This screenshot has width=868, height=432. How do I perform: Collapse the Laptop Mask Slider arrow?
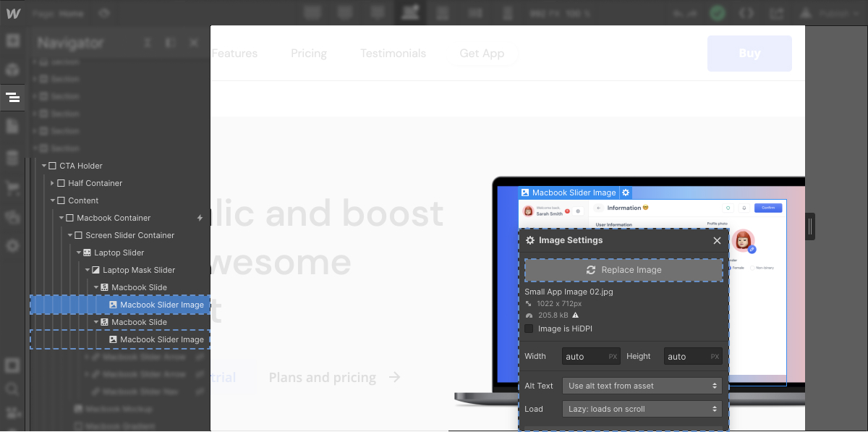coord(88,270)
